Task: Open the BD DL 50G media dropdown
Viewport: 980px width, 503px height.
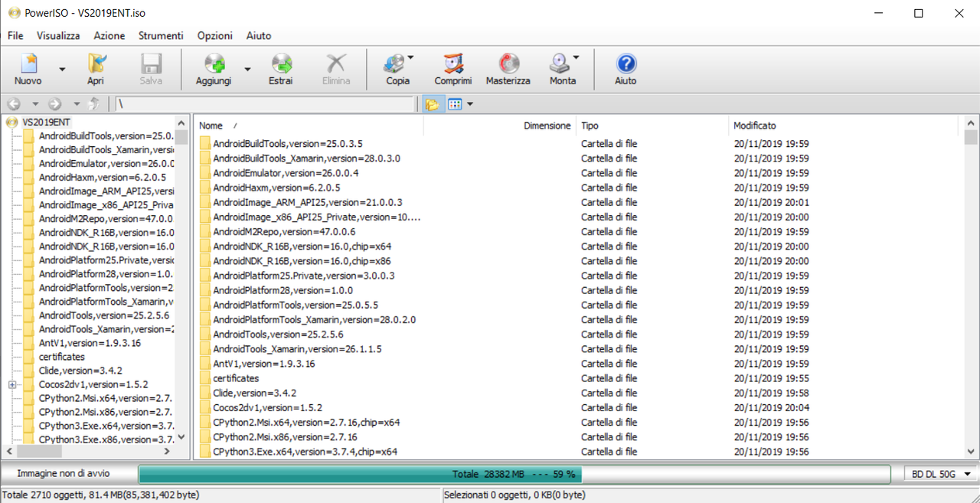Action: [x=942, y=474]
